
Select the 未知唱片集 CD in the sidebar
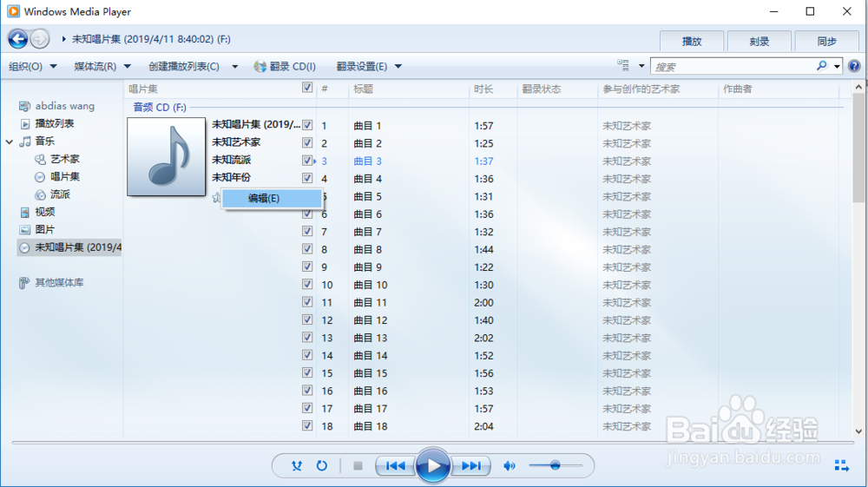[x=69, y=247]
